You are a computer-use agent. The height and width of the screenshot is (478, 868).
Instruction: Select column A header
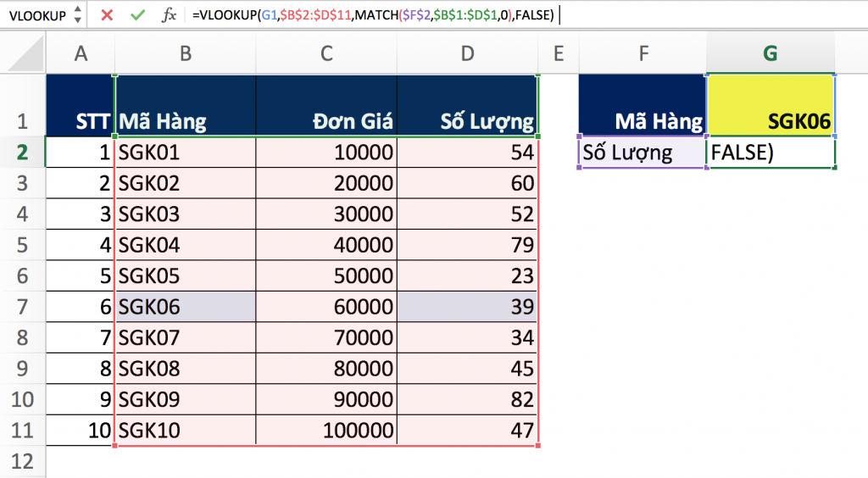click(81, 54)
